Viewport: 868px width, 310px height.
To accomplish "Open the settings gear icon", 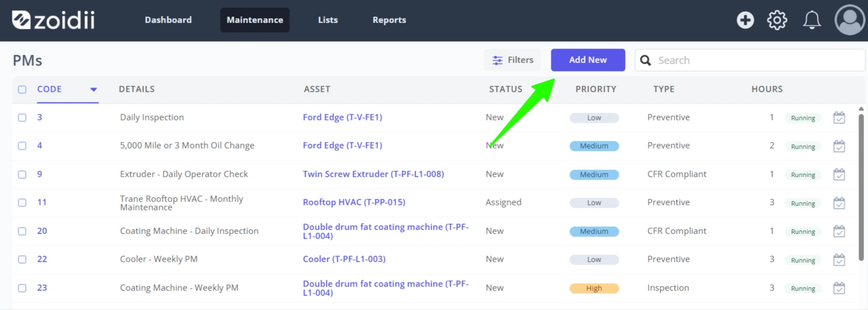I will point(777,20).
